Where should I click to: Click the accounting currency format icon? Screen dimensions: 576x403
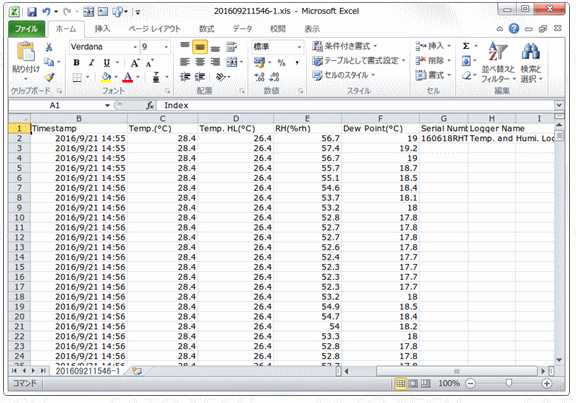click(x=259, y=62)
